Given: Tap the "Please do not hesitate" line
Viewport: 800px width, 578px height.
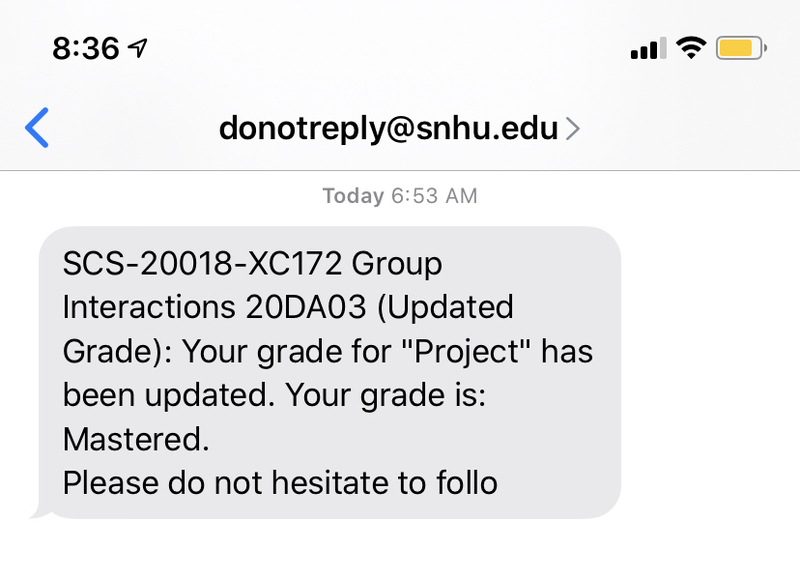Looking at the screenshot, I should 280,483.
